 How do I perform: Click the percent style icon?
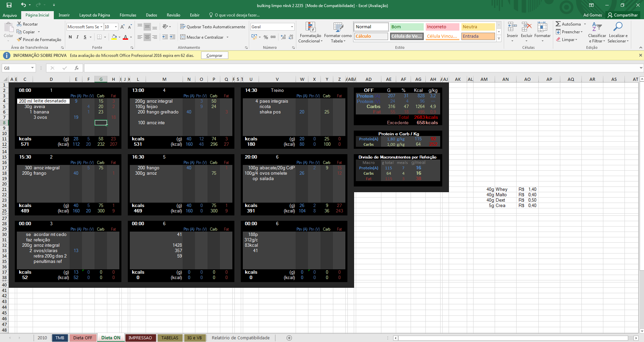pyautogui.click(x=266, y=37)
